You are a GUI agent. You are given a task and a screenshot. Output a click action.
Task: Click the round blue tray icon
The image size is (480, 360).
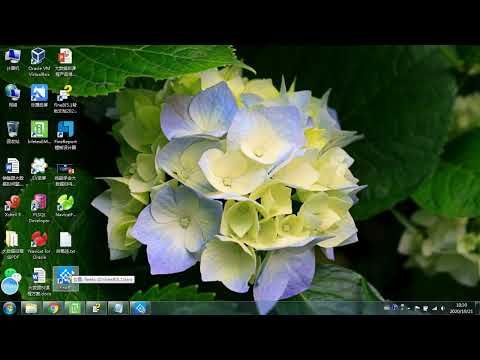click(x=395, y=308)
